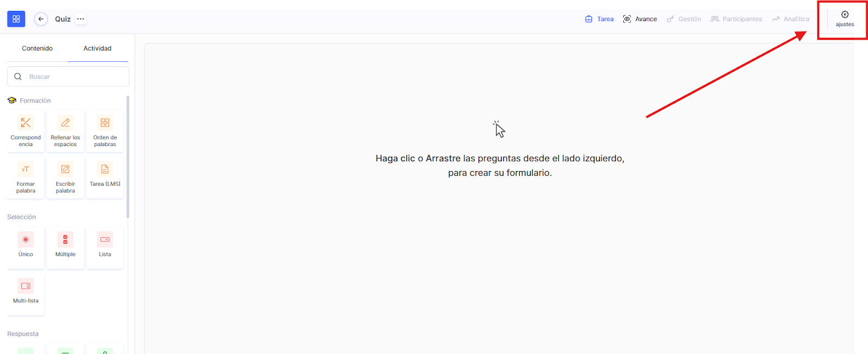The image size is (868, 354).
Task: Add a Lista selection question
Action: point(105,248)
